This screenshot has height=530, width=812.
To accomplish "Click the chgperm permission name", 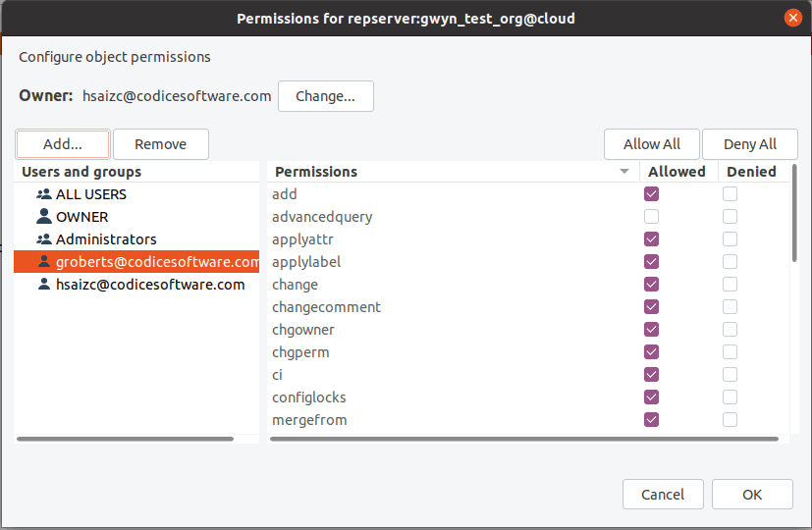I will tap(300, 352).
